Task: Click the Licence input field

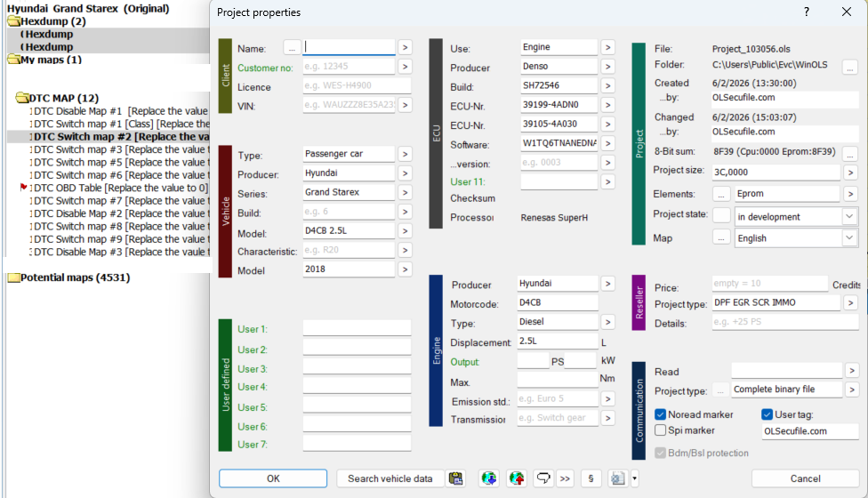Action: pyautogui.click(x=357, y=85)
